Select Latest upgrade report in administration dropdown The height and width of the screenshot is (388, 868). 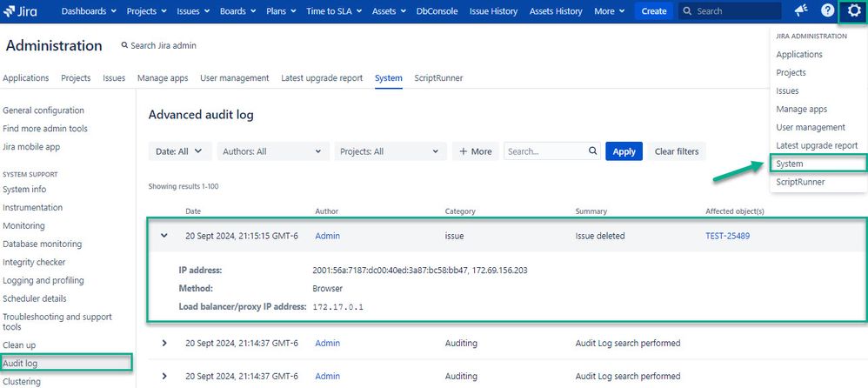817,145
